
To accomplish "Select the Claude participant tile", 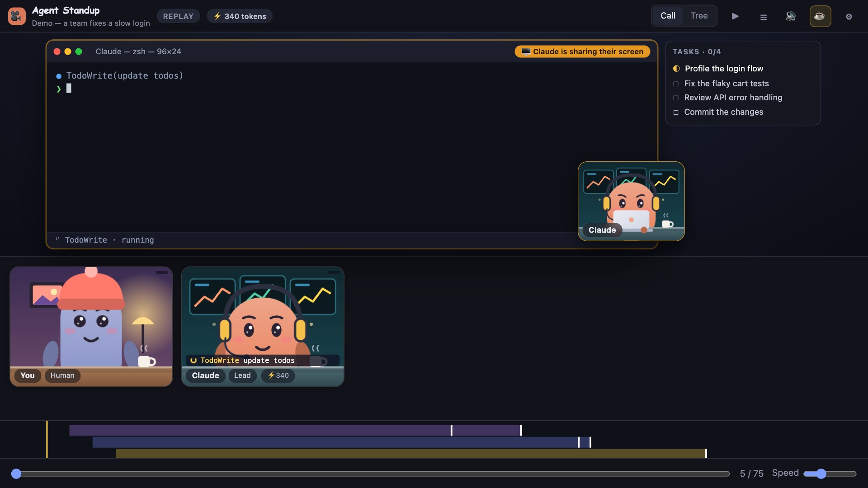I will pyautogui.click(x=263, y=326).
